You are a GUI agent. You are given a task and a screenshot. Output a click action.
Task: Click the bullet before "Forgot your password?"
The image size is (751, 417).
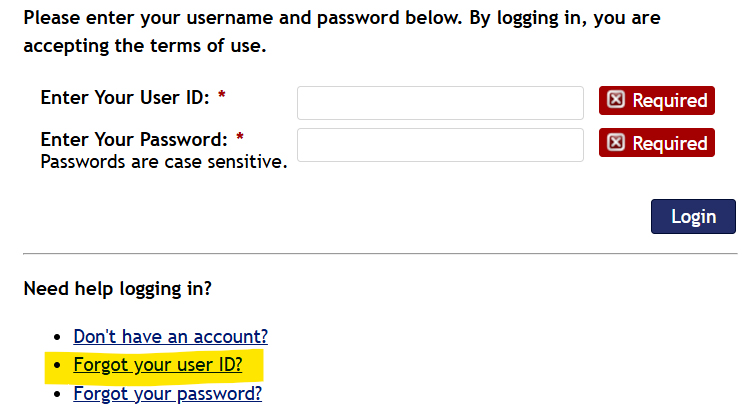(x=57, y=394)
